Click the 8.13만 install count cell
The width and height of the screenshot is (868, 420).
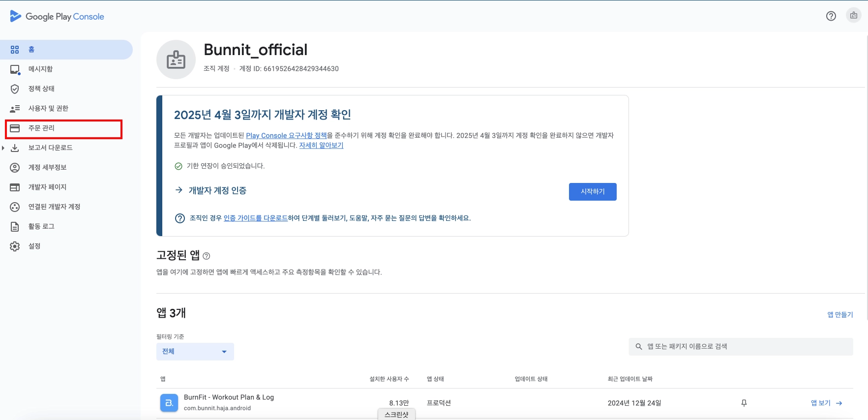point(399,403)
